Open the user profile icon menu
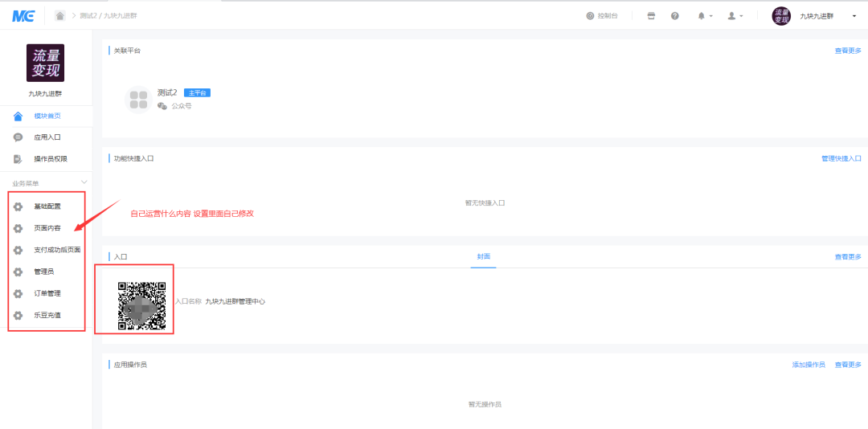The width and height of the screenshot is (868, 429). (731, 16)
